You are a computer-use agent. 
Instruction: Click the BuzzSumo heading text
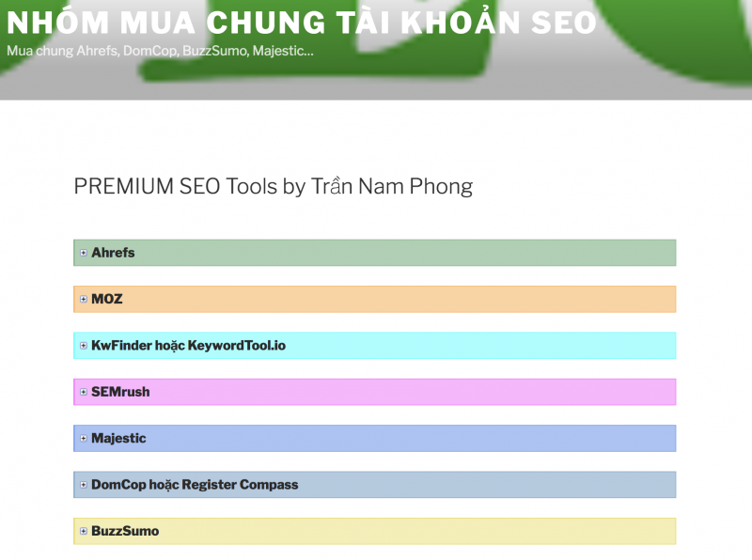click(125, 531)
